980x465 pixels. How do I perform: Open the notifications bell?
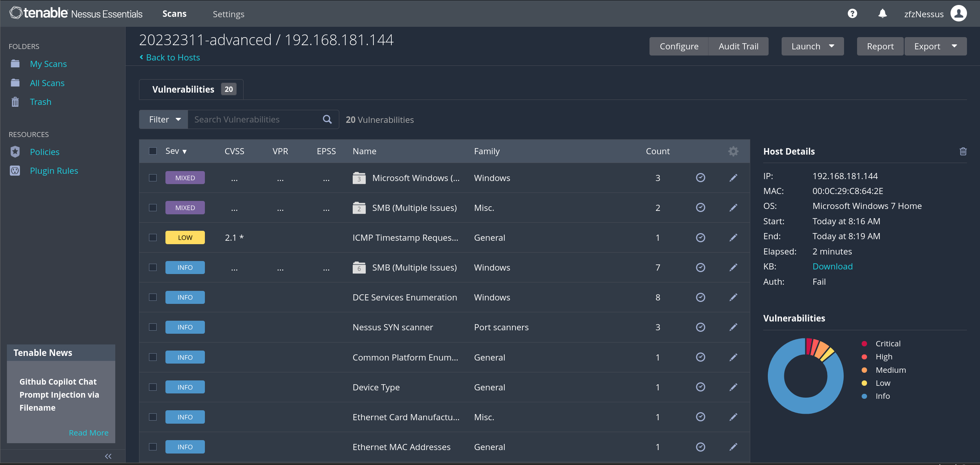(882, 14)
